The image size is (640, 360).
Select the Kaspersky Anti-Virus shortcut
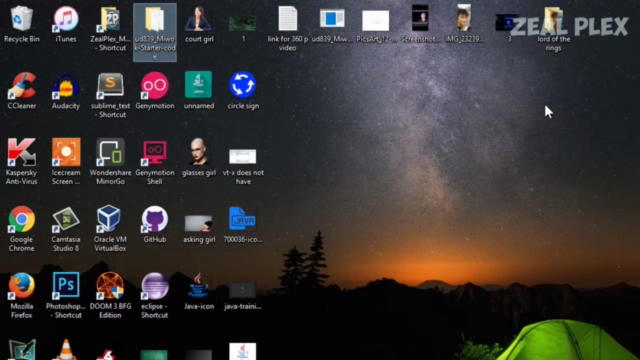22,152
